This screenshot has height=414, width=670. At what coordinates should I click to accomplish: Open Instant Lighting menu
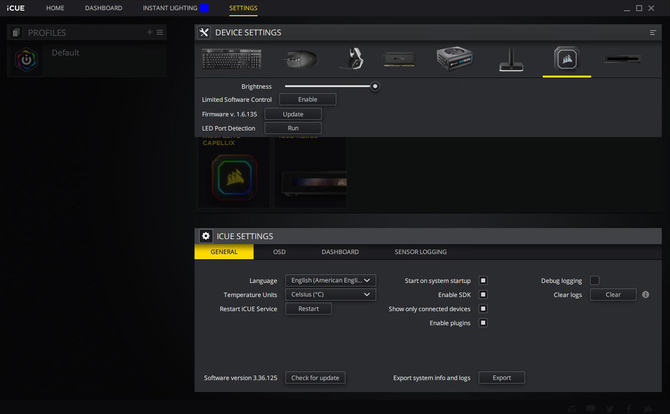170,8
